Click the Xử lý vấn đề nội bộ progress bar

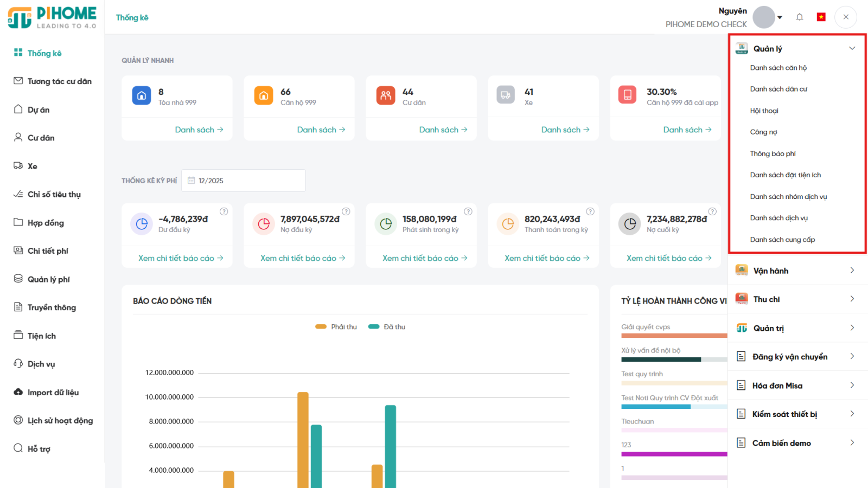(674, 359)
